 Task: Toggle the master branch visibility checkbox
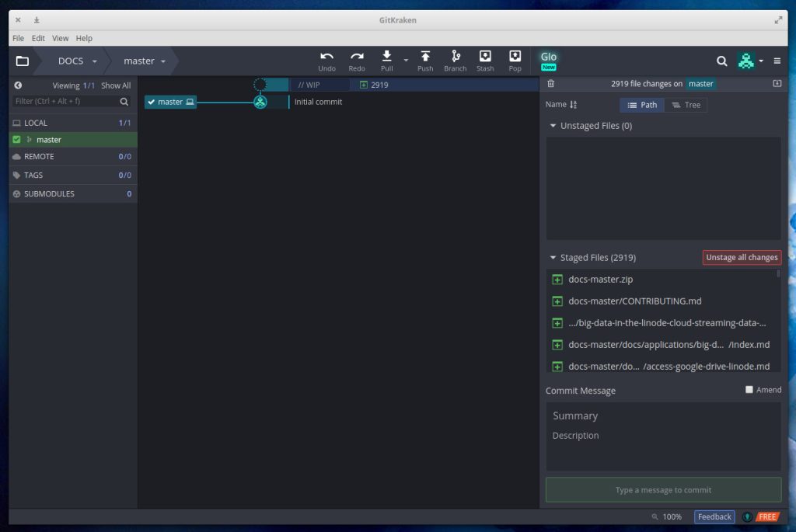point(16,140)
